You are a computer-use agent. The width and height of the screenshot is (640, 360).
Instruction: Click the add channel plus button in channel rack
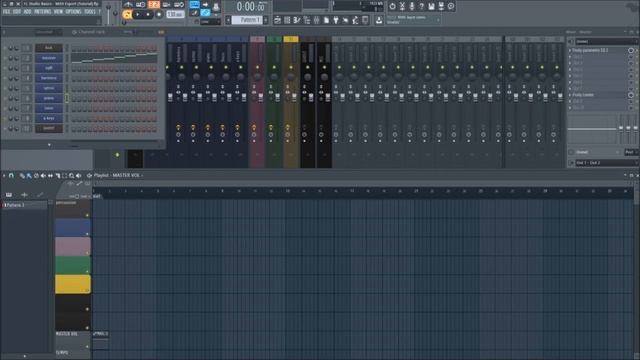tap(49, 145)
